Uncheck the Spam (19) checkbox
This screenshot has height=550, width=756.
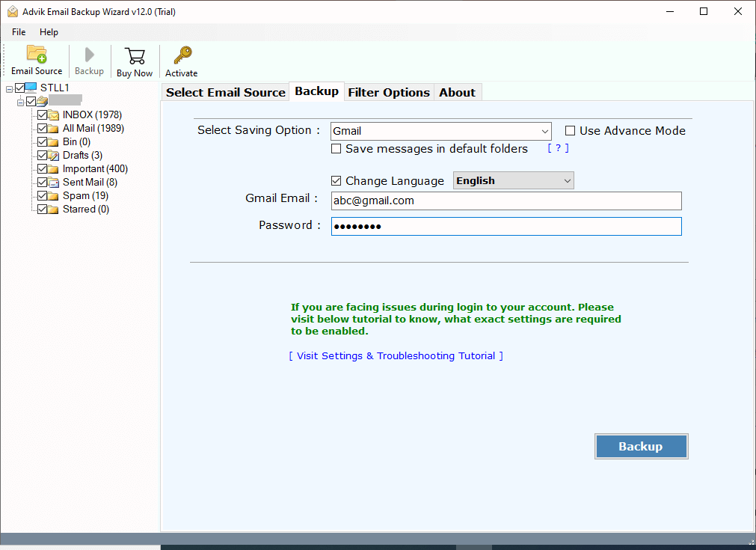[43, 196]
